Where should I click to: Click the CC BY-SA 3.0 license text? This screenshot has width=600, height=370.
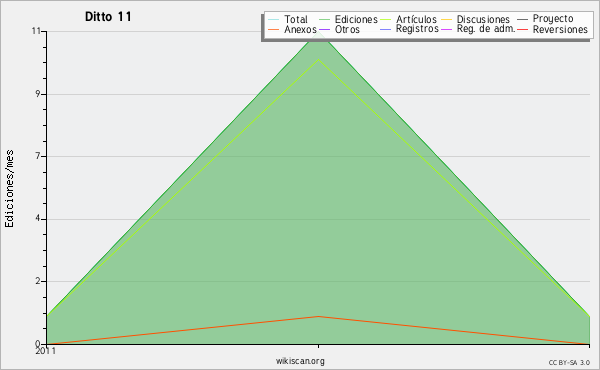[x=569, y=362]
